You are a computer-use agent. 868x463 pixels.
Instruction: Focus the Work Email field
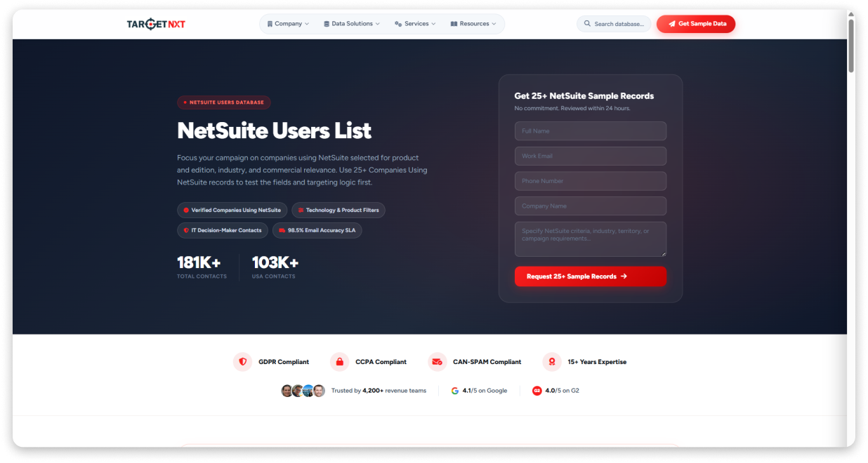591,156
